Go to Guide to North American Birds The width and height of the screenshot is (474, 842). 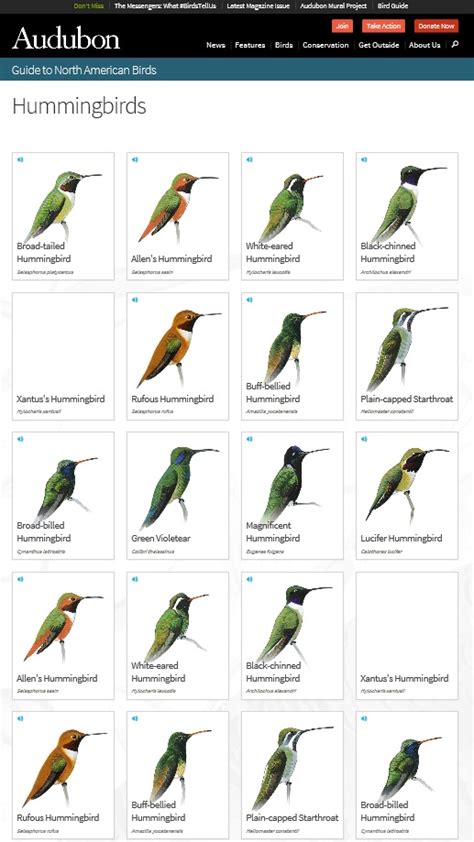84,70
